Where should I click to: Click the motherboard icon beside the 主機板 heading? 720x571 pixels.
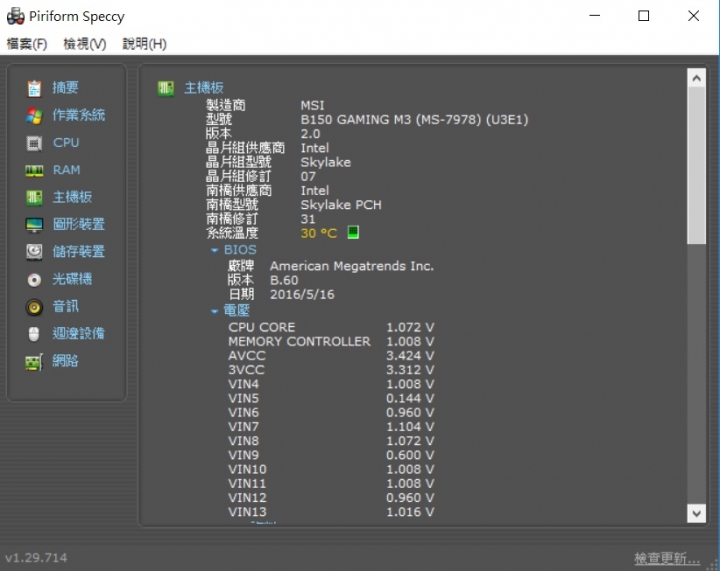click(x=166, y=88)
